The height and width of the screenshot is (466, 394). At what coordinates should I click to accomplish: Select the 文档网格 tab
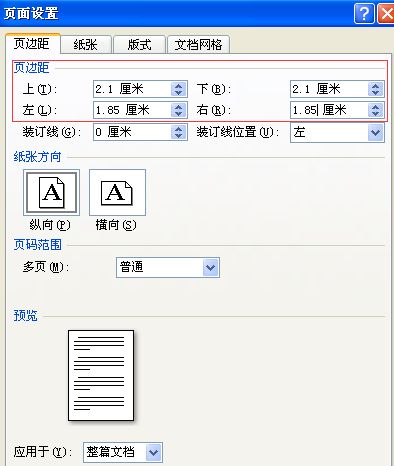click(198, 44)
